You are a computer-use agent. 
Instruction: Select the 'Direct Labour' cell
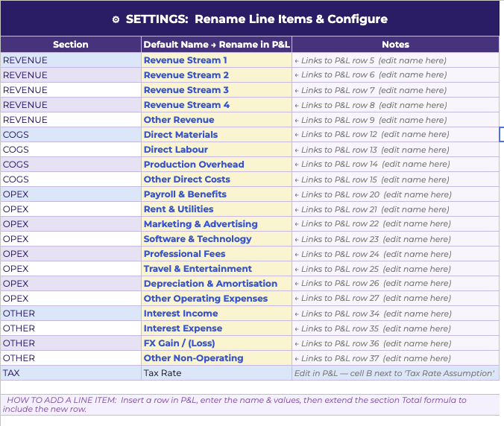[x=216, y=150]
